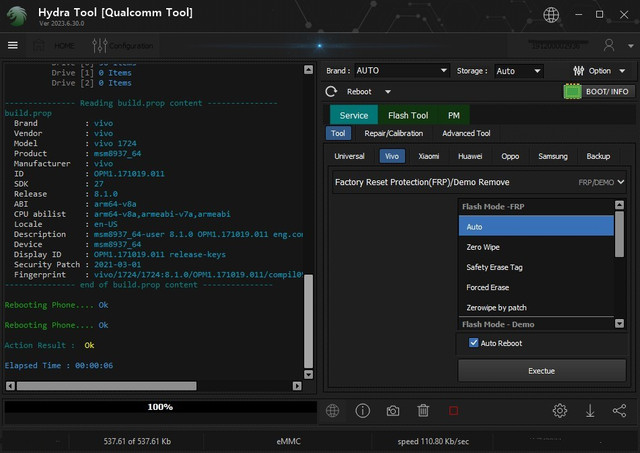Open the Configuration toolbar item
This screenshot has height=453, width=640.
(122, 45)
